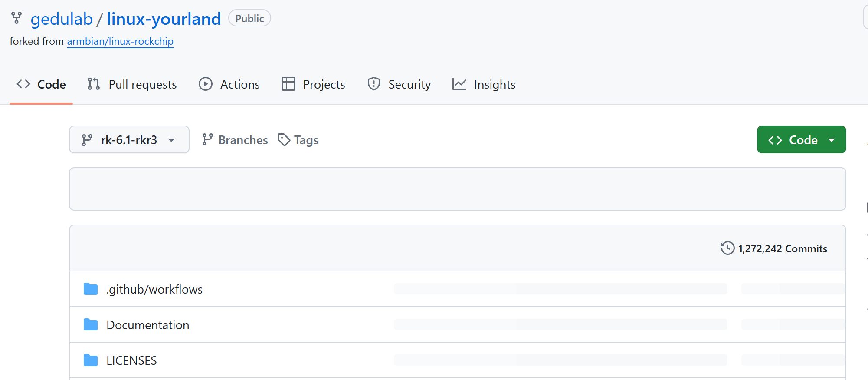Click the .github/workflows folder icon
The image size is (868, 380).
pos(91,289)
